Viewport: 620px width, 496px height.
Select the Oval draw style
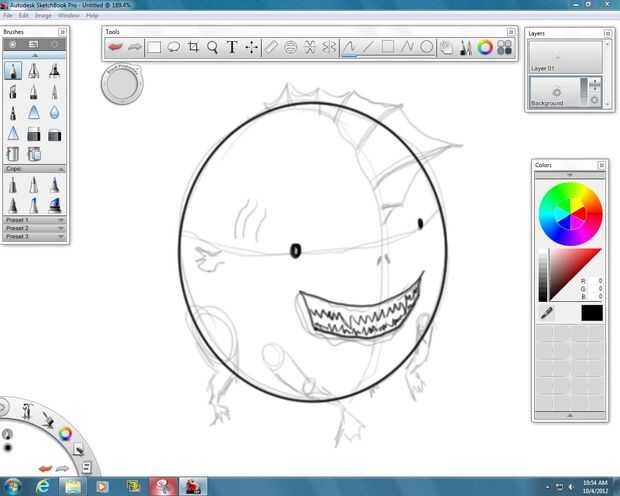(x=427, y=47)
